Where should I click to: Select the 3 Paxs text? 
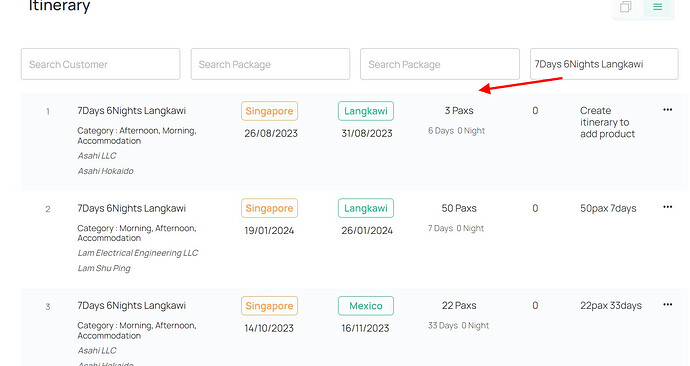point(459,110)
